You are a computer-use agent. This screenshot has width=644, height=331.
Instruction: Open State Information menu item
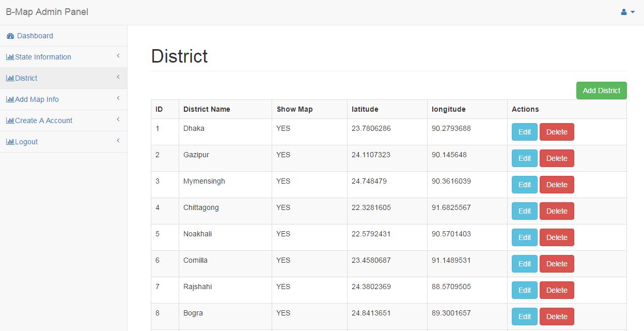click(64, 57)
